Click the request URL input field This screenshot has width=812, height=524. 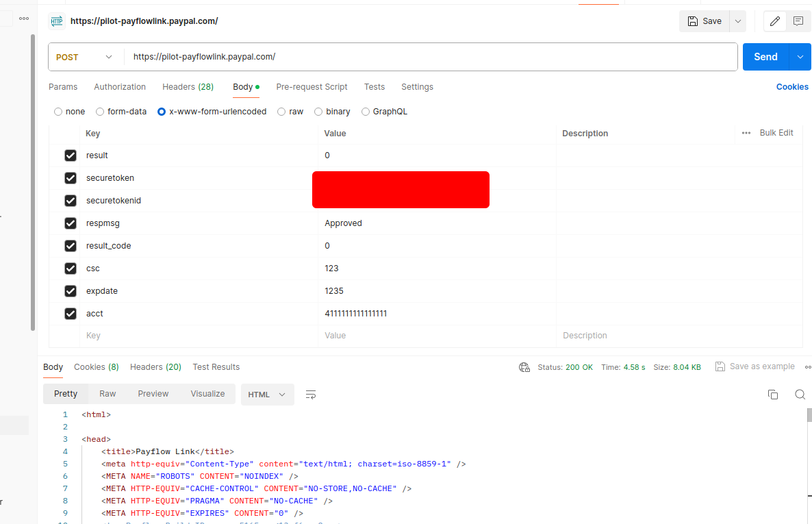tap(431, 58)
